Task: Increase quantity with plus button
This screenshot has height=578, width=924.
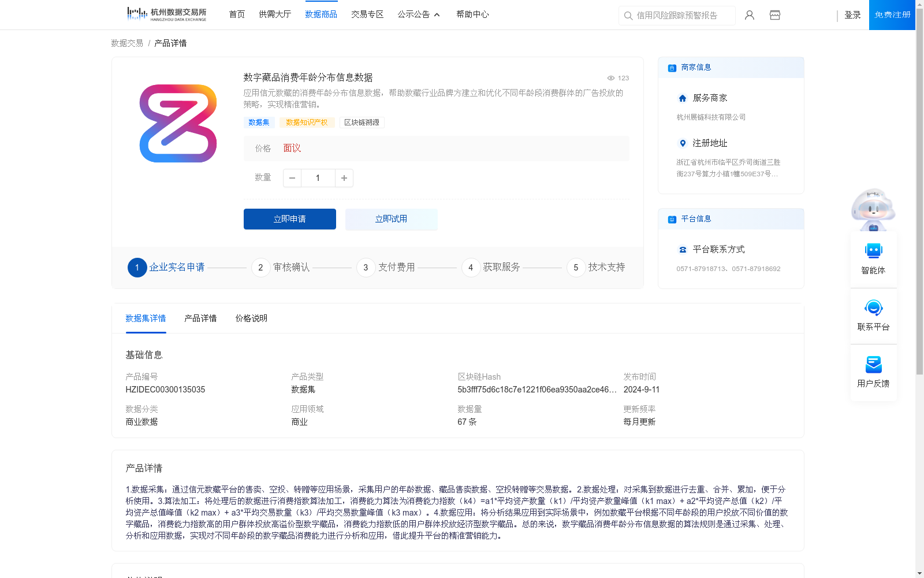Action: tap(344, 178)
